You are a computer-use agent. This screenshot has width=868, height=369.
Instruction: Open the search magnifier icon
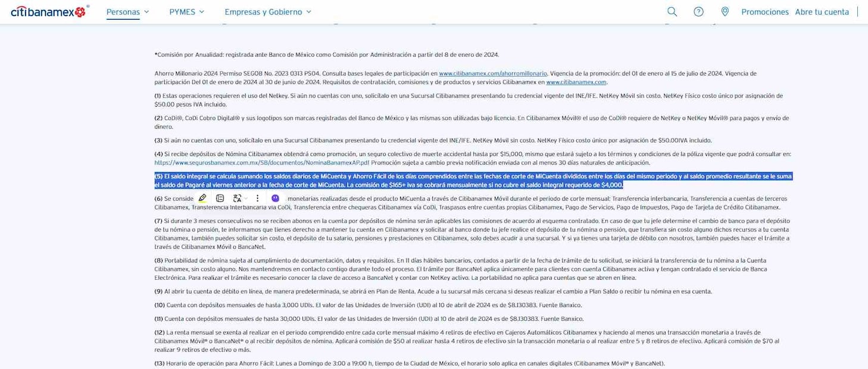(672, 12)
